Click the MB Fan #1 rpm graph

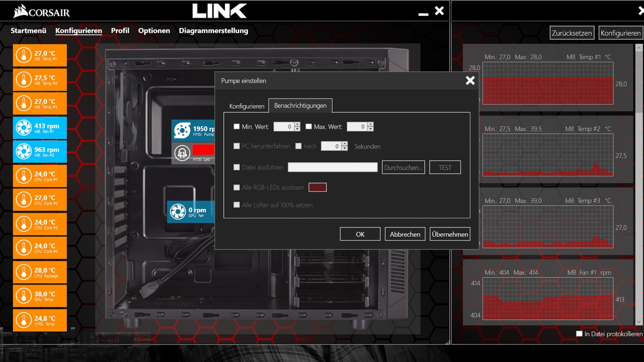[548, 299]
